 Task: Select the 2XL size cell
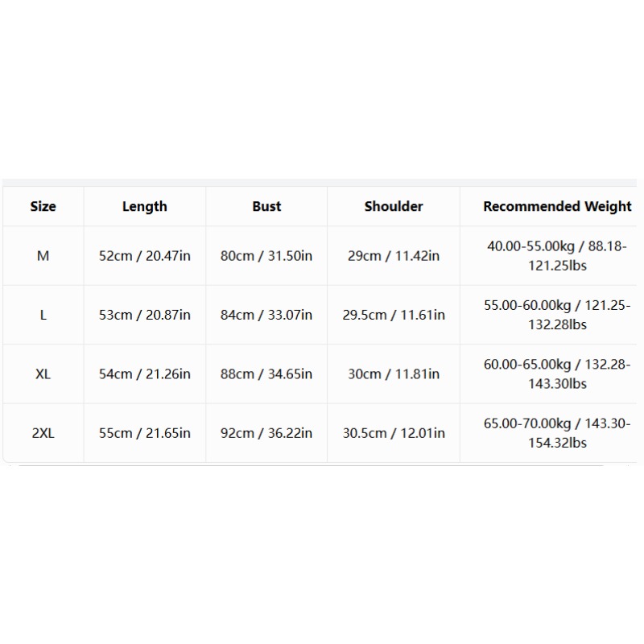[x=43, y=433]
